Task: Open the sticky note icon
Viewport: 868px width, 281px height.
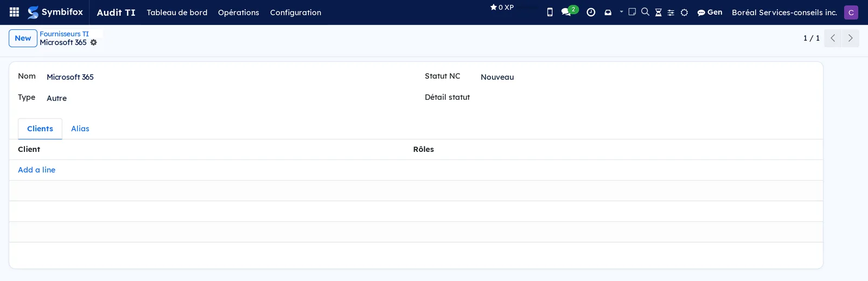Action: 632,11
